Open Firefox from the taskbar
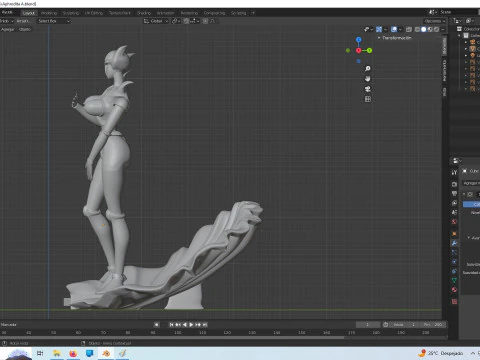The width and height of the screenshot is (480, 360). click(73, 353)
